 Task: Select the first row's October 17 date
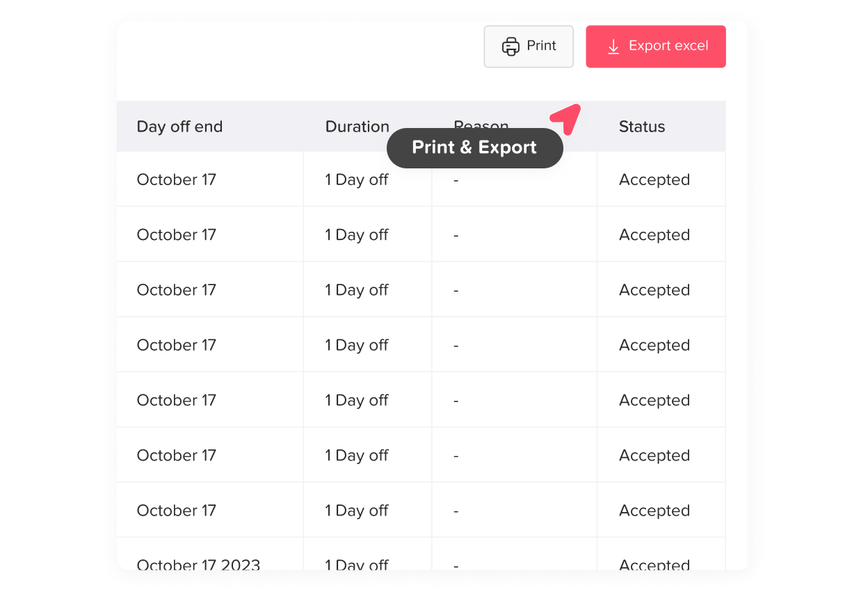point(177,180)
